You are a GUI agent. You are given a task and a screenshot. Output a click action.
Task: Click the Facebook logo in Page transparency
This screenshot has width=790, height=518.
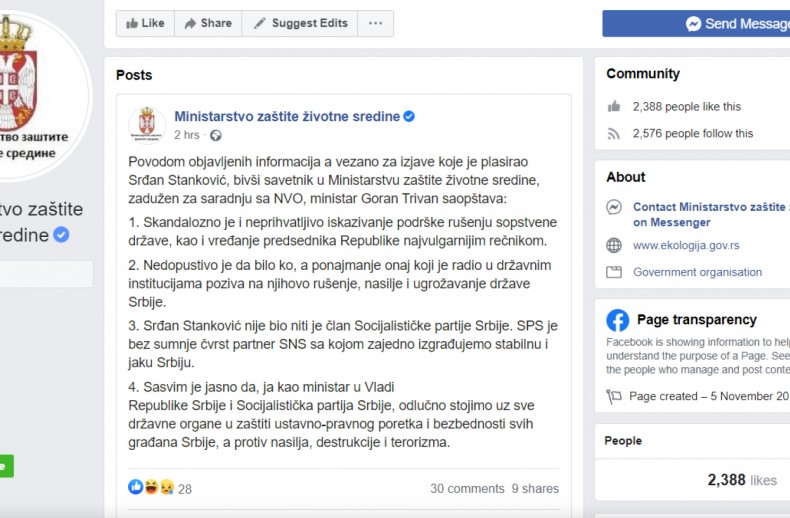coord(618,320)
